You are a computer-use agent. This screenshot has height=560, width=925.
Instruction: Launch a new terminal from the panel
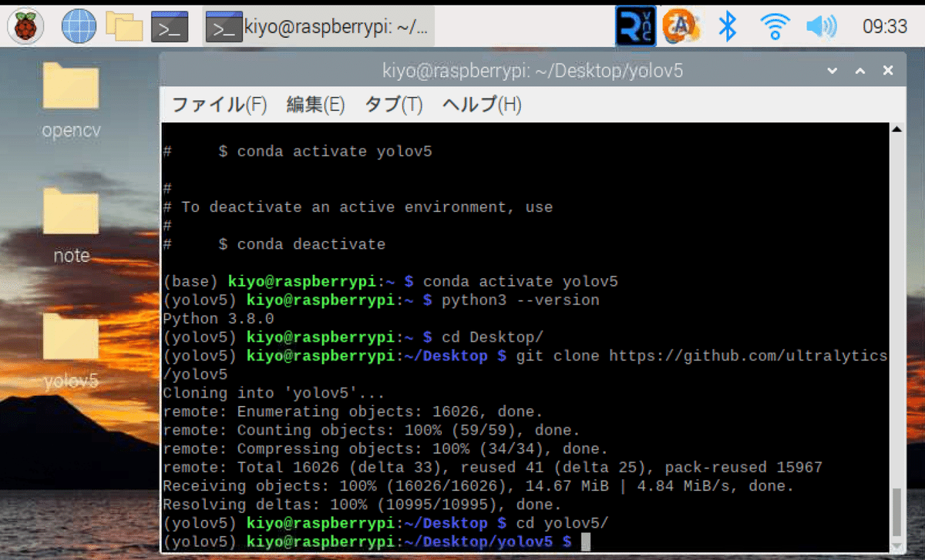(x=170, y=27)
